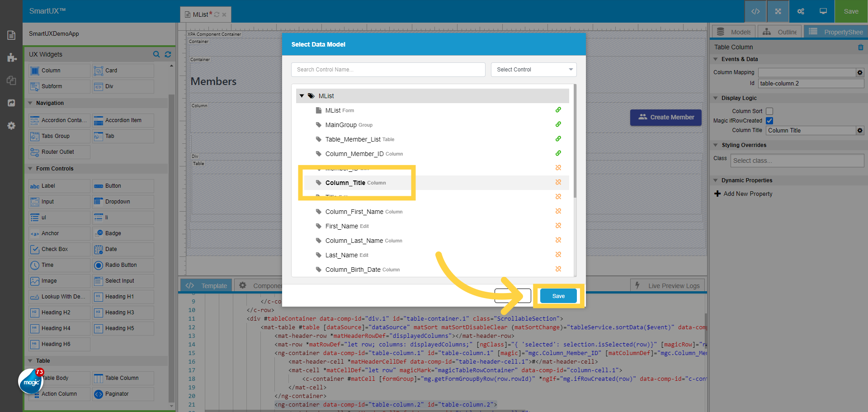This screenshot has height=412, width=868.
Task: Open the Select Control dropdown
Action: pyautogui.click(x=533, y=70)
